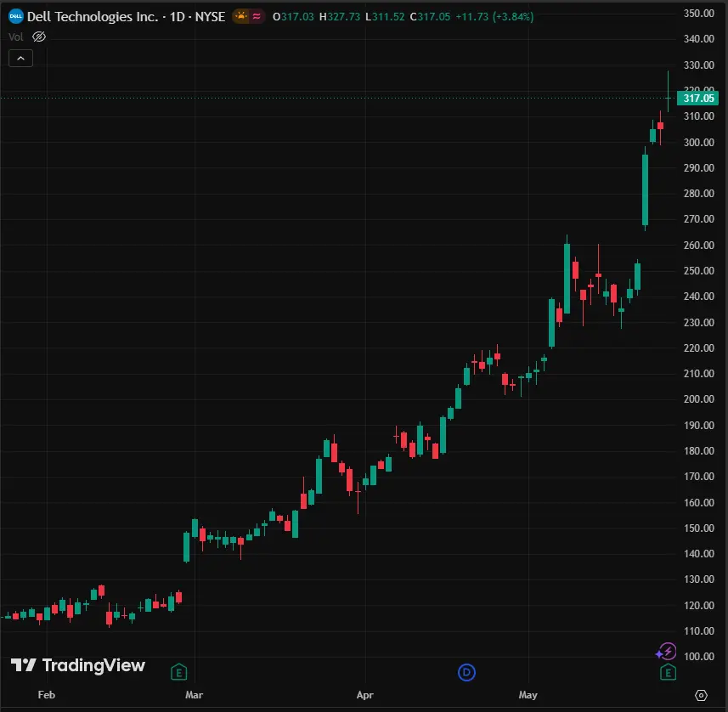Click the Dell logo icon

click(x=16, y=17)
